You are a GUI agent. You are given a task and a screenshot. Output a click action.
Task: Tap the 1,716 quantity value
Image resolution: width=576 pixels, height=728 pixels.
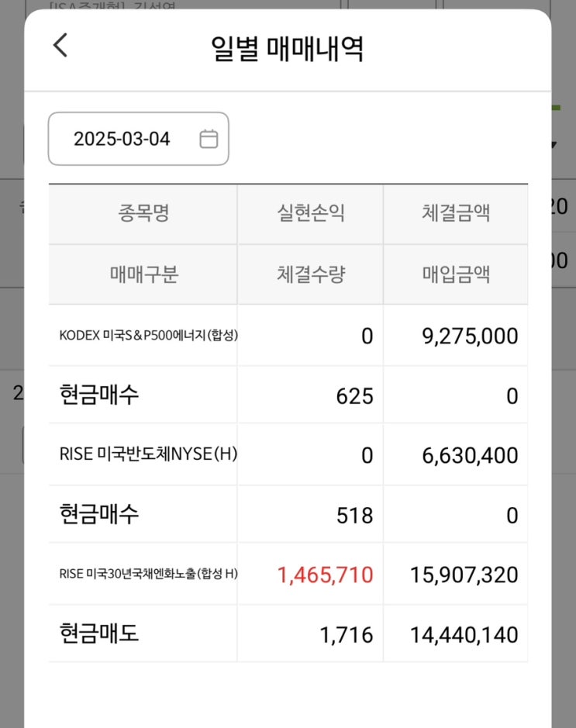pos(347,635)
